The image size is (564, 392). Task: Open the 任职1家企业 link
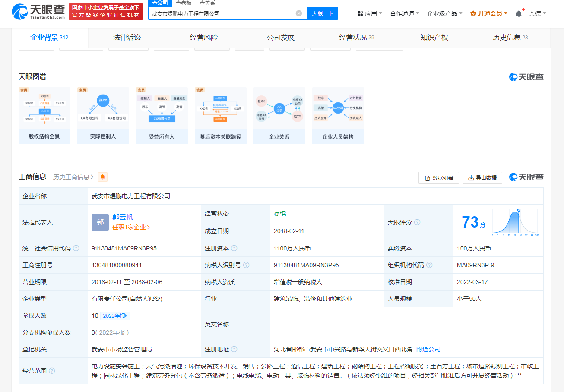(x=131, y=227)
